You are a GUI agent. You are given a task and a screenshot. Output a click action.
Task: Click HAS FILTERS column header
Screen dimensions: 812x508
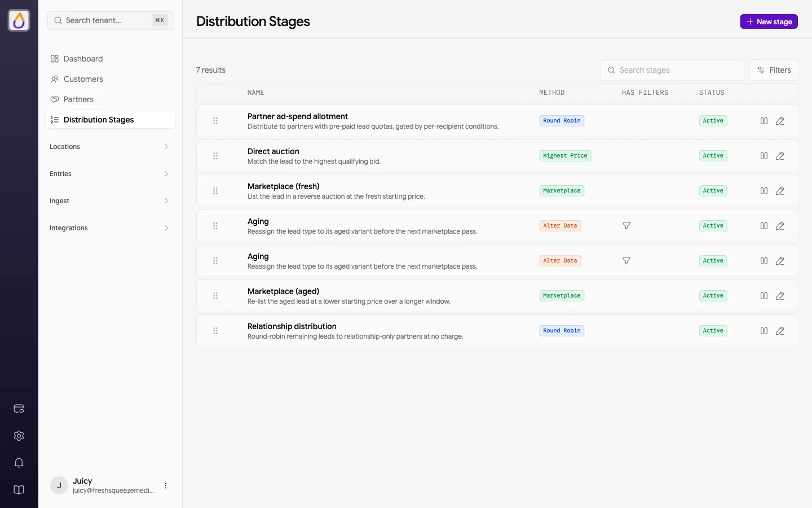(x=645, y=93)
